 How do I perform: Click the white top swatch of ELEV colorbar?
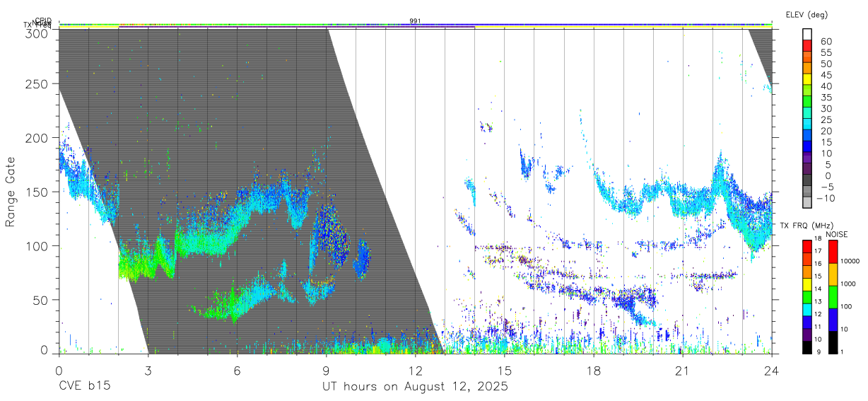(807, 34)
